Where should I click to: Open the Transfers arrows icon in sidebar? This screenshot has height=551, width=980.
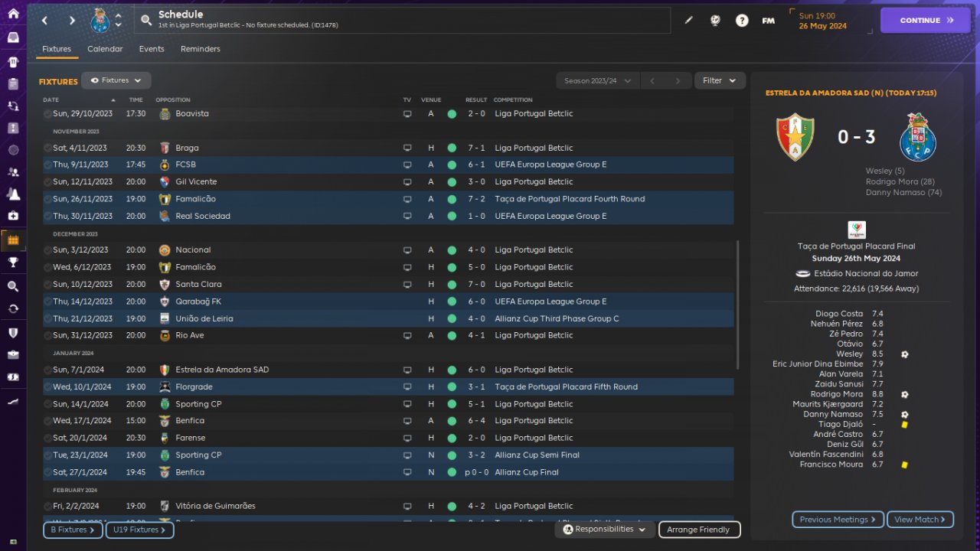(13, 308)
